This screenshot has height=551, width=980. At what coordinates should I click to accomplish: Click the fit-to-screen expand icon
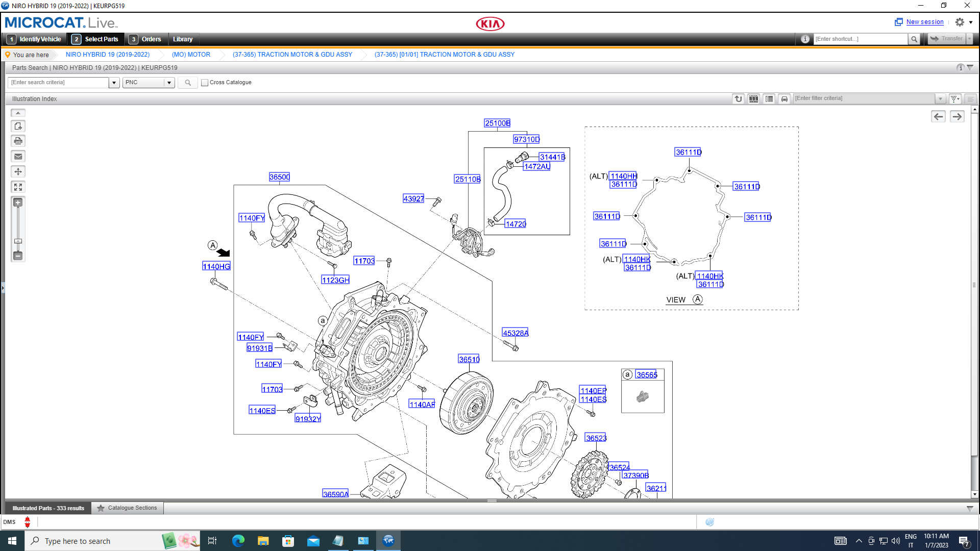[18, 187]
